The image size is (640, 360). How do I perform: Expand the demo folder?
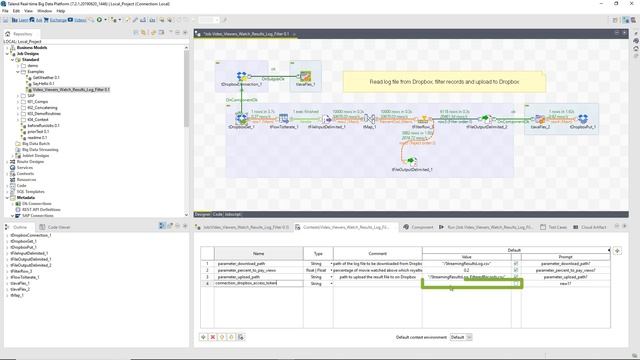tap(18, 66)
